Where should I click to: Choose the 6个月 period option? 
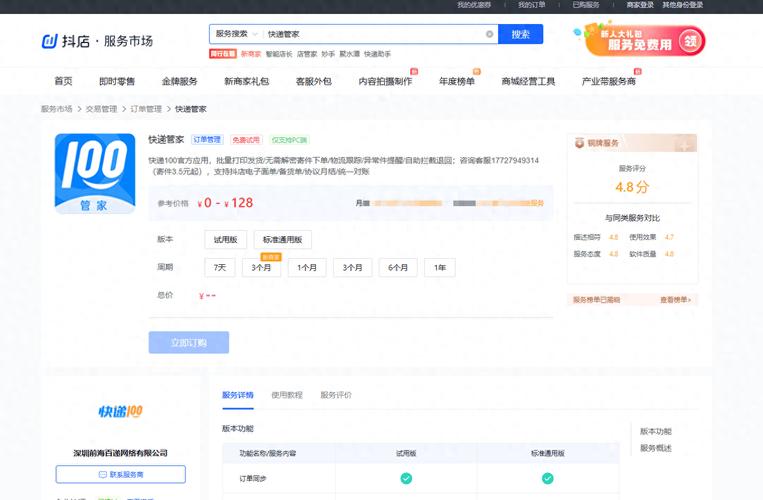[x=398, y=268]
